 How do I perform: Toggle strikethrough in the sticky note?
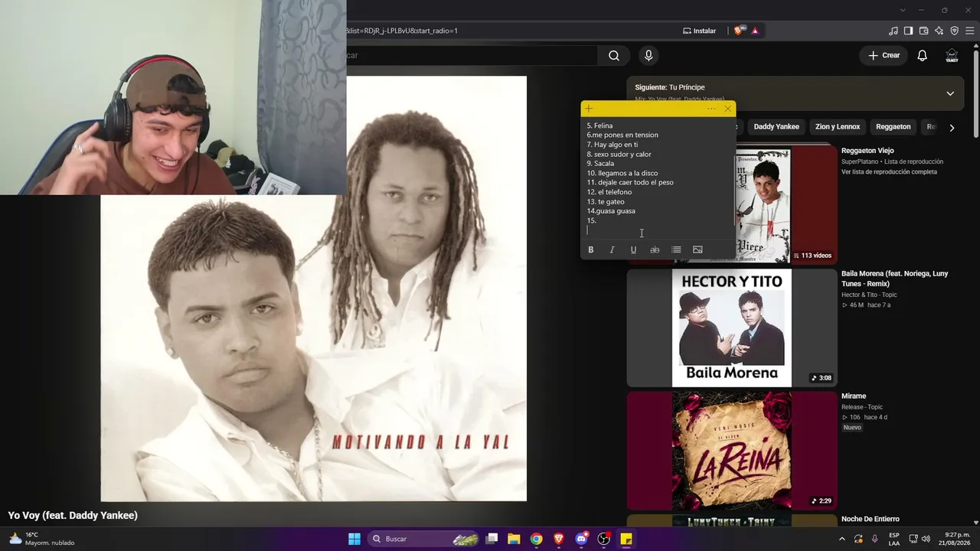pos(655,249)
